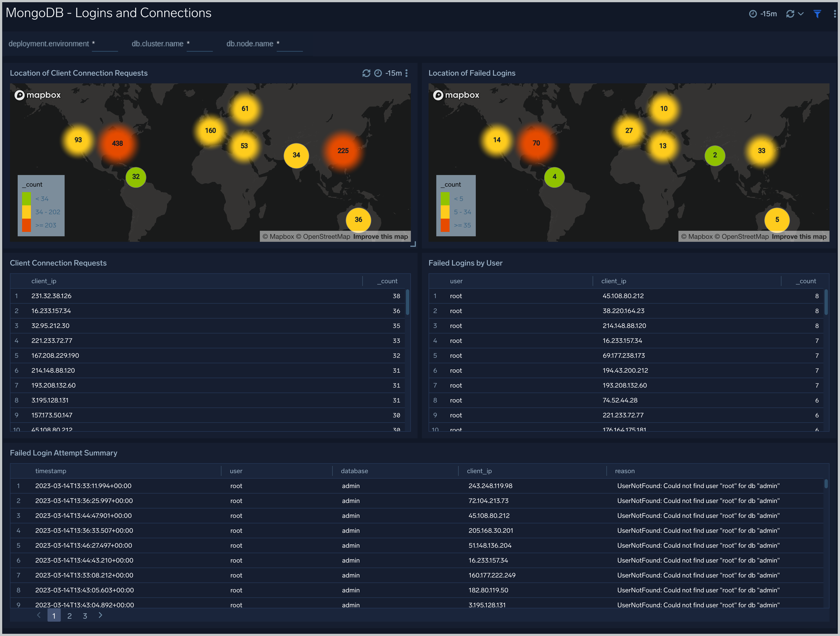This screenshot has width=840, height=636.
Task: Click the 34 cluster on connections map
Action: coord(296,155)
